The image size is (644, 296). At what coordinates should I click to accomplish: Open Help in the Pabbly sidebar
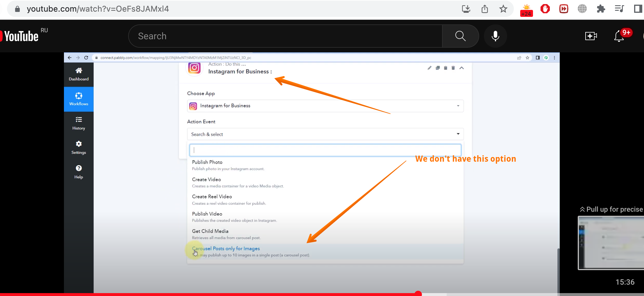[x=79, y=172]
